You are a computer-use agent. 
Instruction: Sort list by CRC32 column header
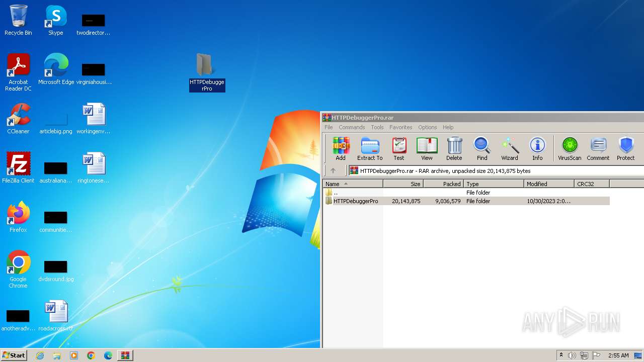pos(592,184)
